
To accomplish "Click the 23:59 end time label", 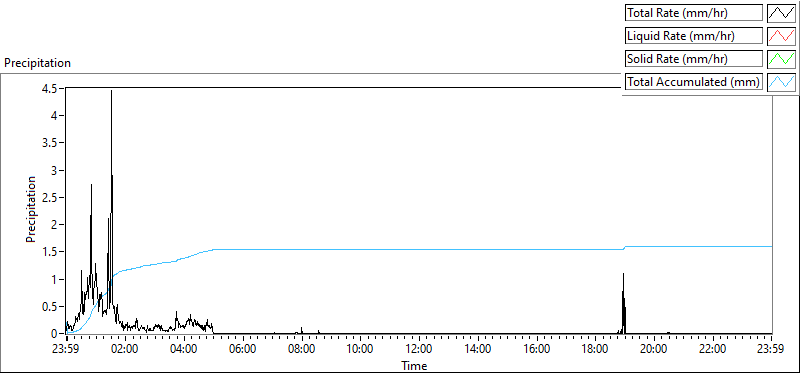I will (x=771, y=350).
